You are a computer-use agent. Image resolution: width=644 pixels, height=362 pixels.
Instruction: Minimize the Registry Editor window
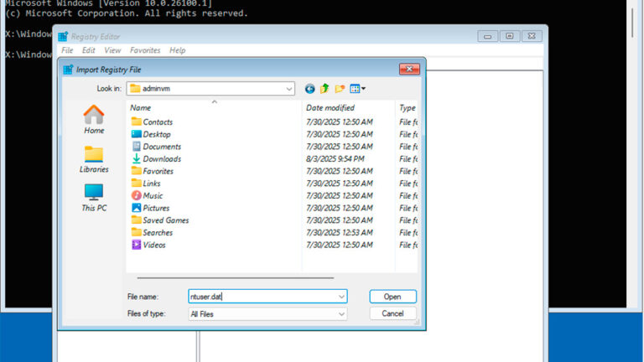(x=487, y=36)
